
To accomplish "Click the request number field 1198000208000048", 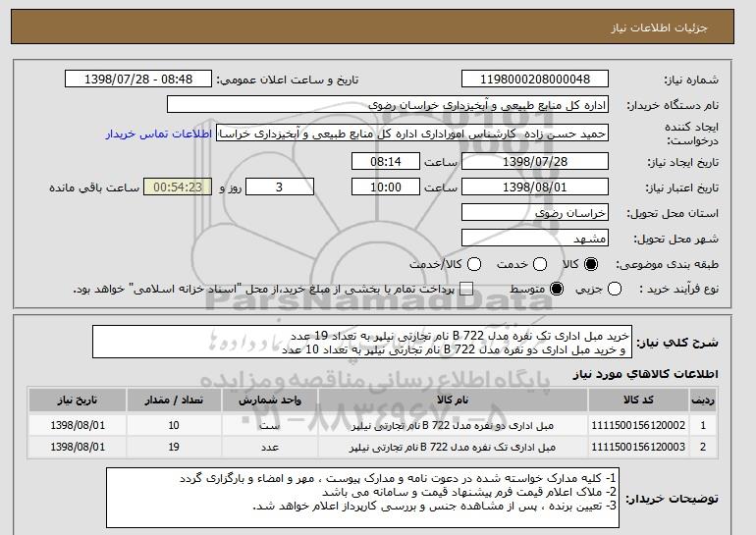I will click(x=535, y=80).
